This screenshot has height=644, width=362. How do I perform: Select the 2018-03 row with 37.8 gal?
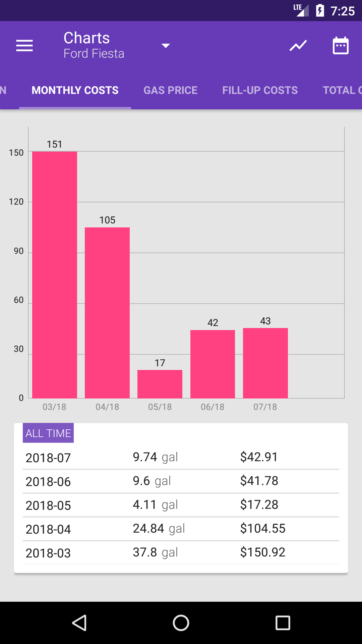coord(181,553)
